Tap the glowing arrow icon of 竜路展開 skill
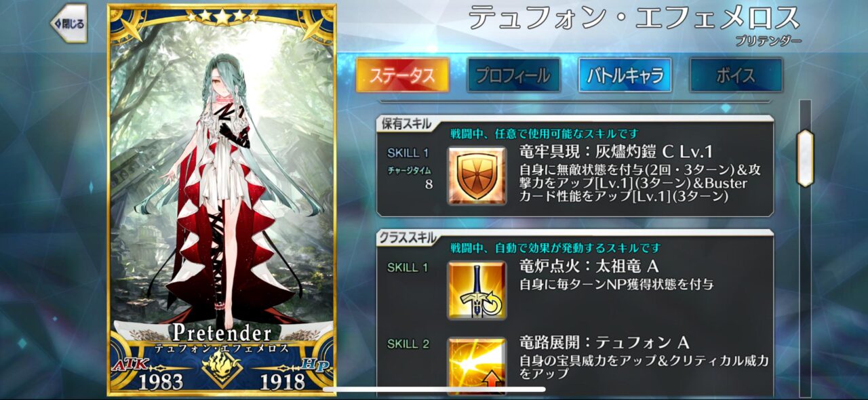 click(477, 366)
